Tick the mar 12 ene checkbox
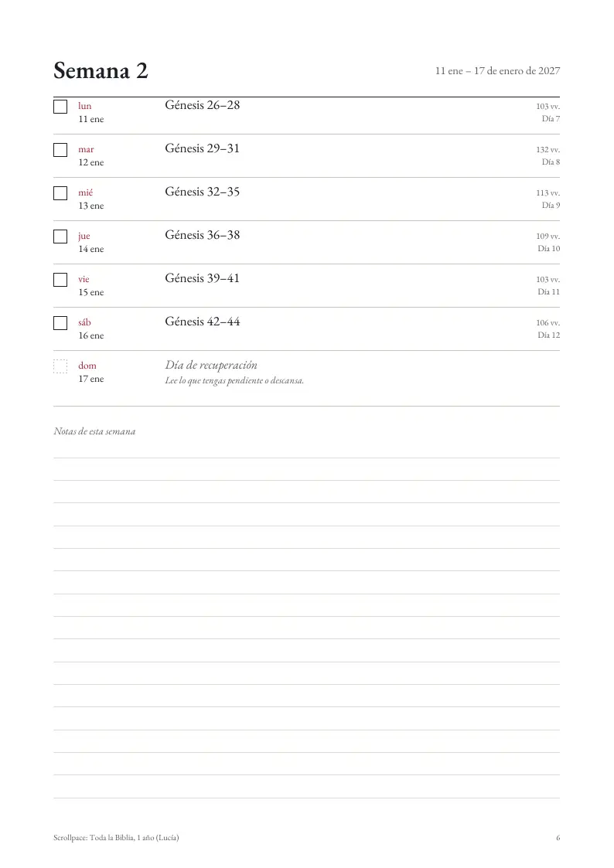Image resolution: width=614 pixels, height=868 pixels. 60,149
